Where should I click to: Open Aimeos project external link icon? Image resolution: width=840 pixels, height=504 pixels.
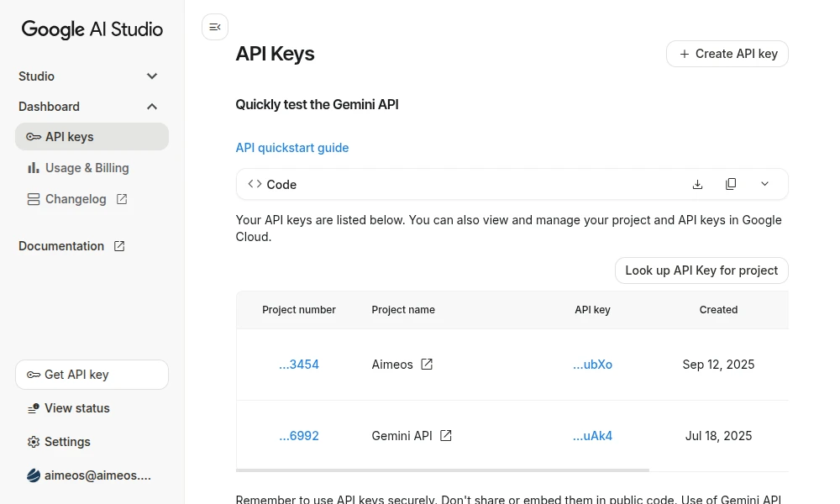(427, 365)
